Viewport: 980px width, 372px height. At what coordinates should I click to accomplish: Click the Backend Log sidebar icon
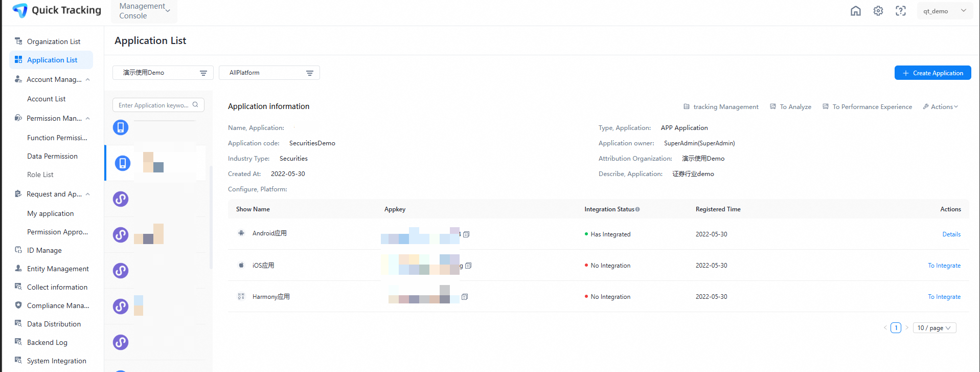point(18,342)
